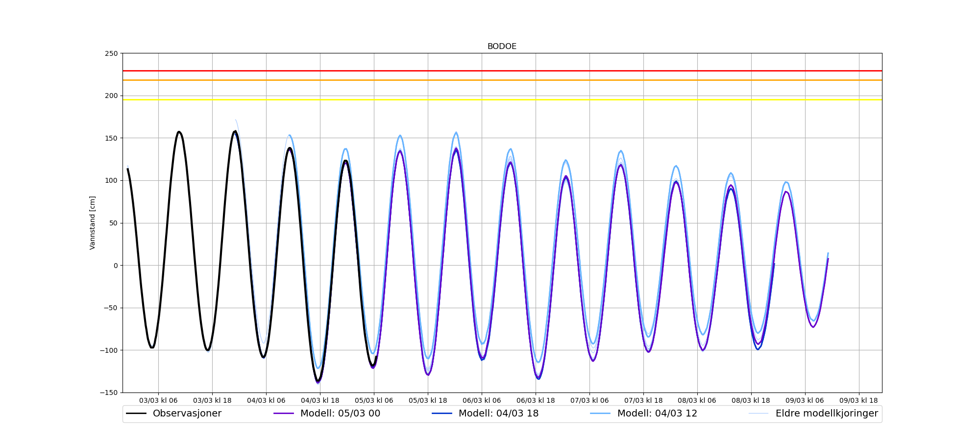Viewport: 980px width, 441px height.
Task: Click the '03/03 kl 06' x-axis tick label
Action: point(158,400)
